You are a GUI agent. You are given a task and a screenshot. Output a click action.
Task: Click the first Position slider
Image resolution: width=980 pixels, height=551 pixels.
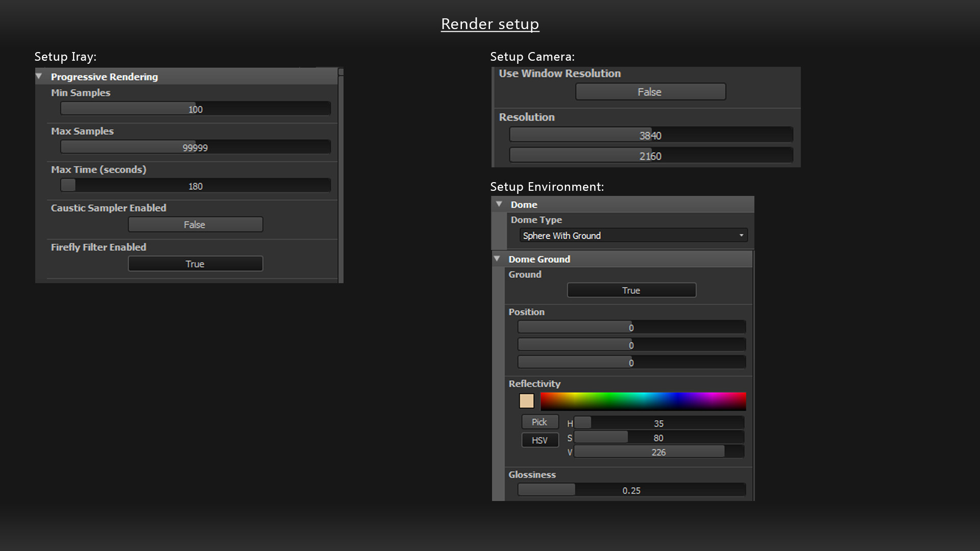click(632, 327)
